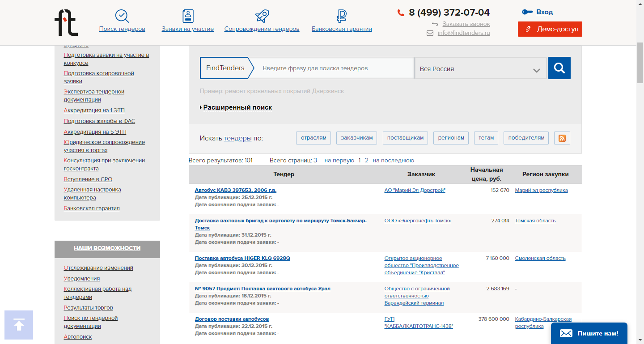
Task: Click the document icon above Заявки на участие
Action: [x=188, y=16]
